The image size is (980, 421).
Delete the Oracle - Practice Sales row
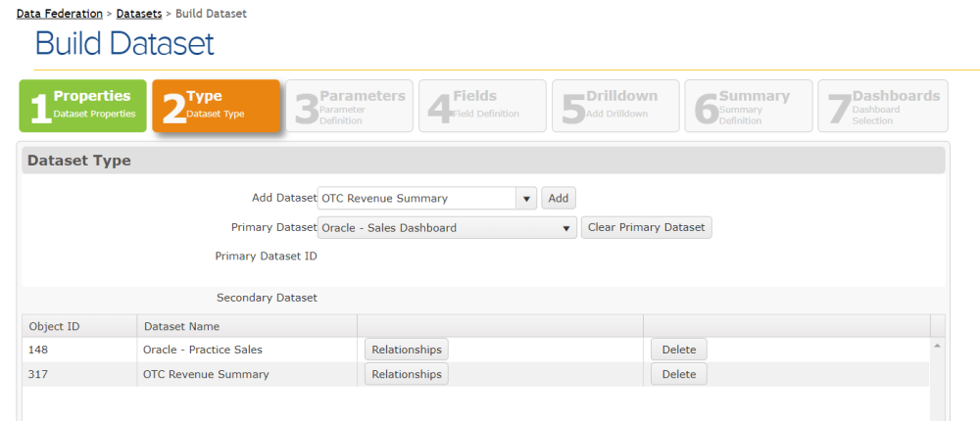point(679,350)
